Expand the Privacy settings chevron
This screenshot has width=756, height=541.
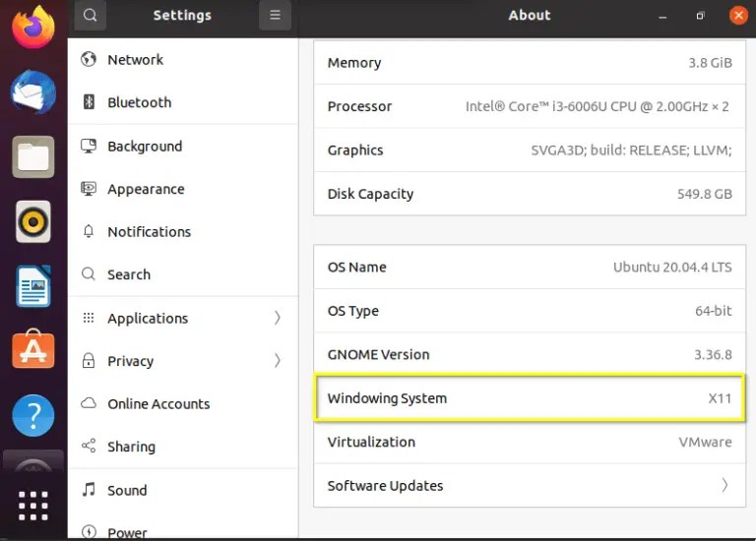pos(278,360)
